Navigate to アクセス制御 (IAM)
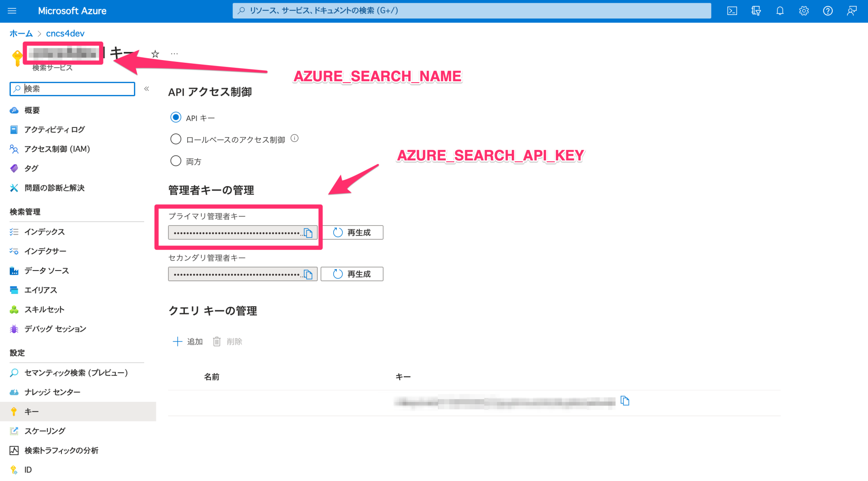This screenshot has width=868, height=481. [x=57, y=149]
